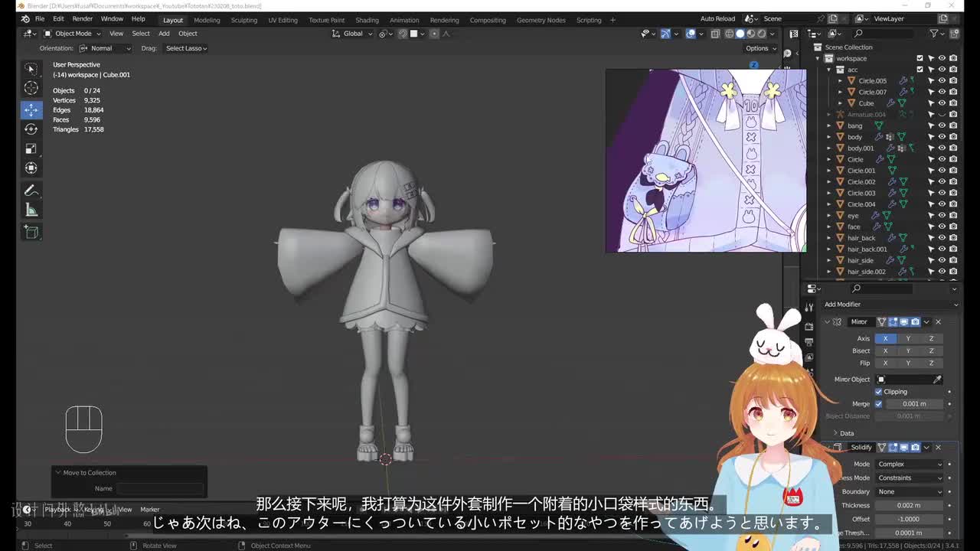Toggle proportional editing icon
The width and height of the screenshot is (980, 551).
coord(434,34)
